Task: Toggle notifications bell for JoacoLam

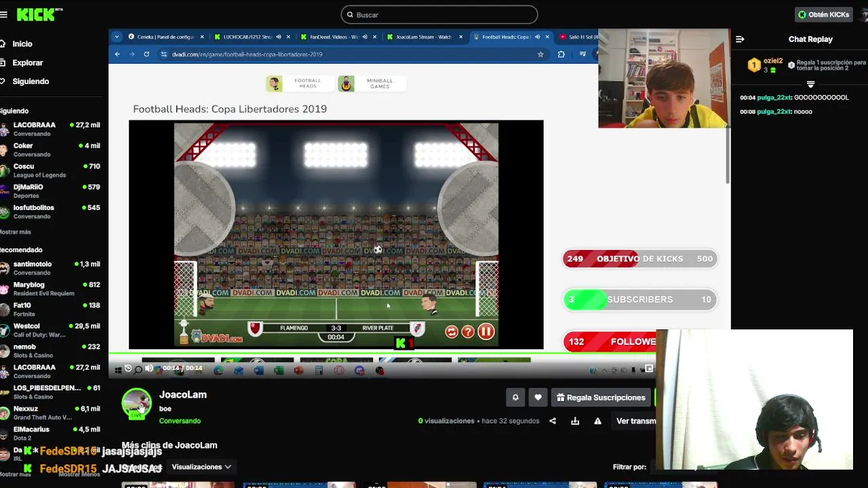Action: point(515,398)
